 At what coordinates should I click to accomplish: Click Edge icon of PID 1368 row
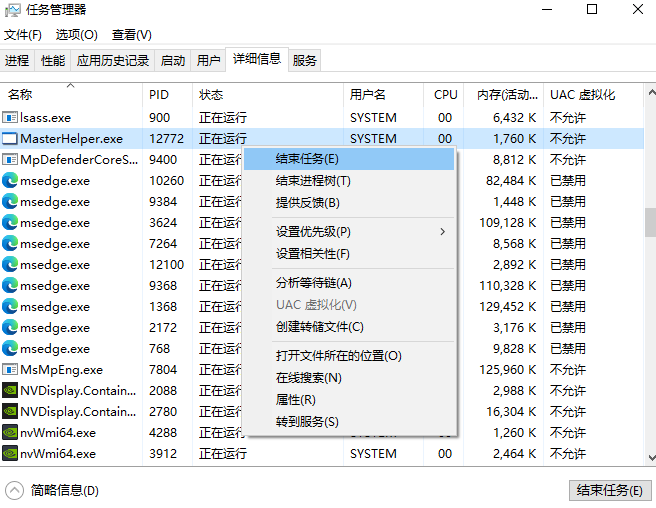click(x=10, y=306)
